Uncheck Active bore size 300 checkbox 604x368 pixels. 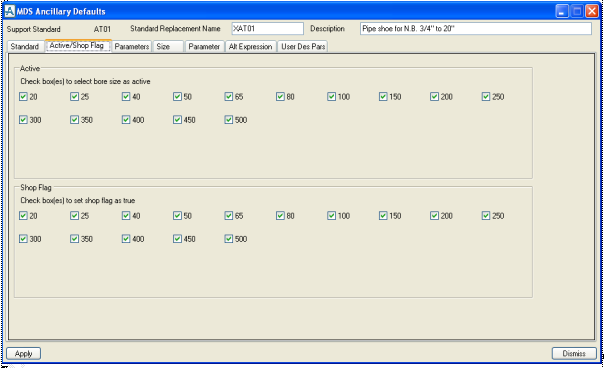coord(23,120)
